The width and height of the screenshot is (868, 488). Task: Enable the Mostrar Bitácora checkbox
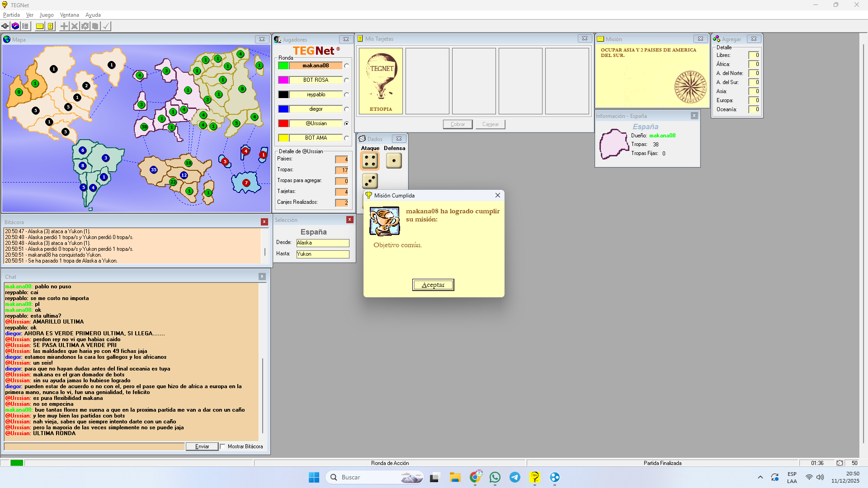point(223,446)
